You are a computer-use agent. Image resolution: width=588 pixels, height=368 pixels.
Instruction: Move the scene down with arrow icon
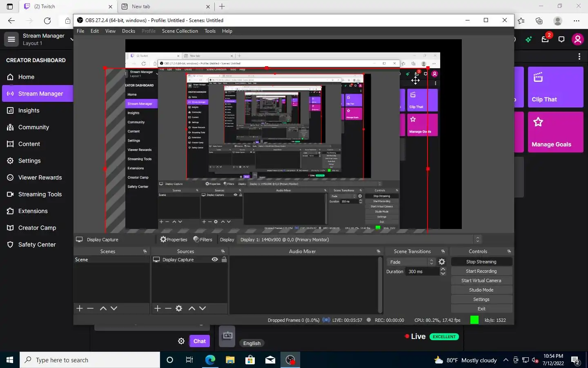pos(114,308)
